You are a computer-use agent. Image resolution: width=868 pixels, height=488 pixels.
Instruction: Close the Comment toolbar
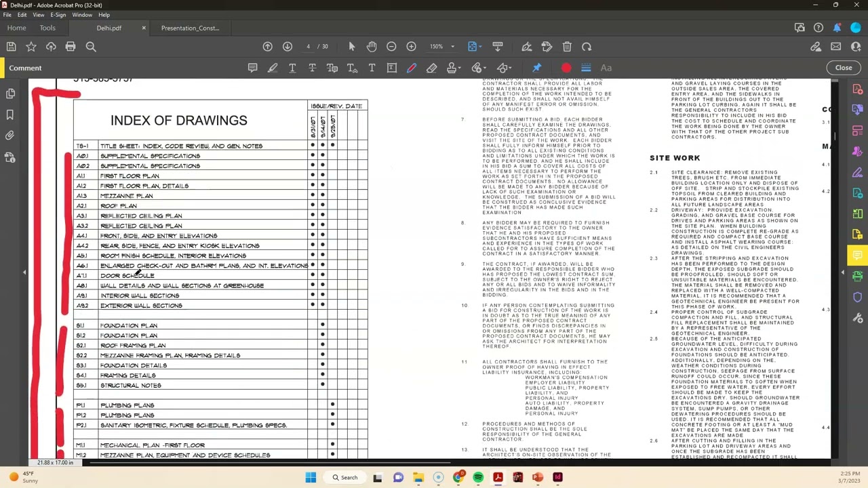point(844,68)
